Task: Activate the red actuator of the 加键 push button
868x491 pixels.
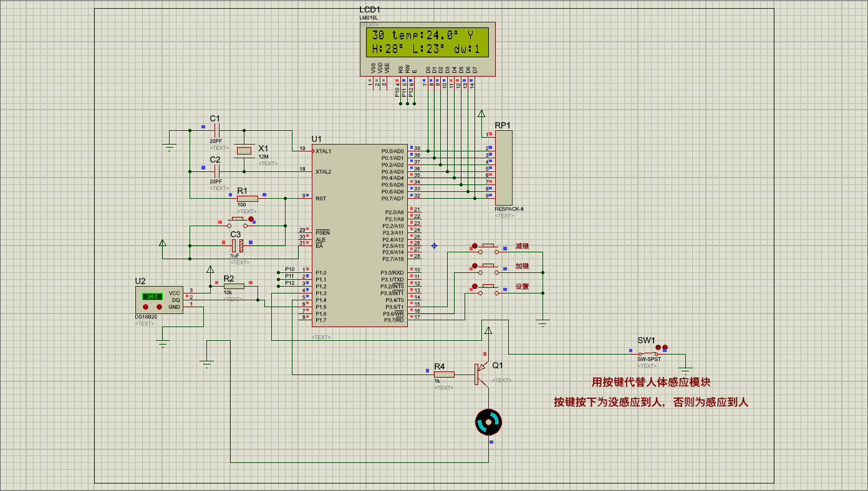Action: coord(475,266)
